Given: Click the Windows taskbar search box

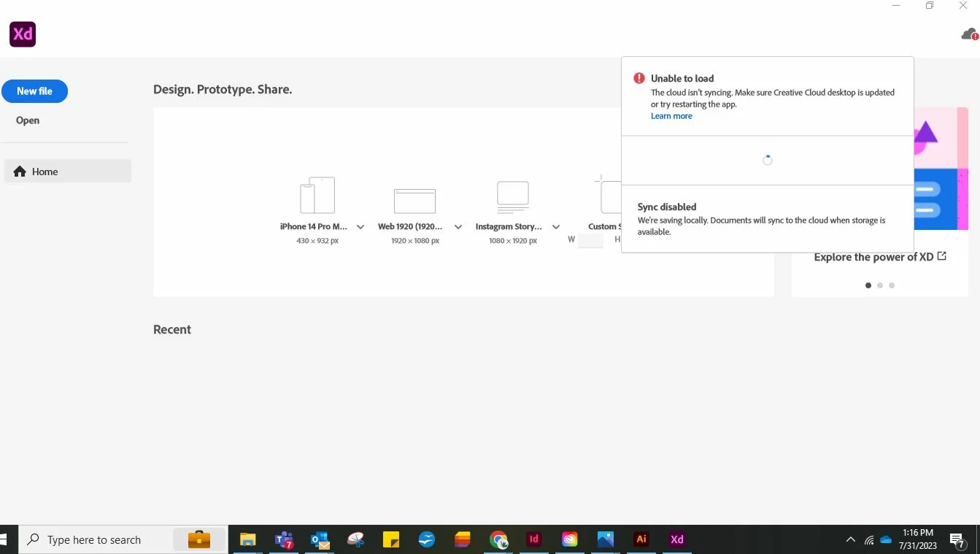Looking at the screenshot, I should pos(123,539).
